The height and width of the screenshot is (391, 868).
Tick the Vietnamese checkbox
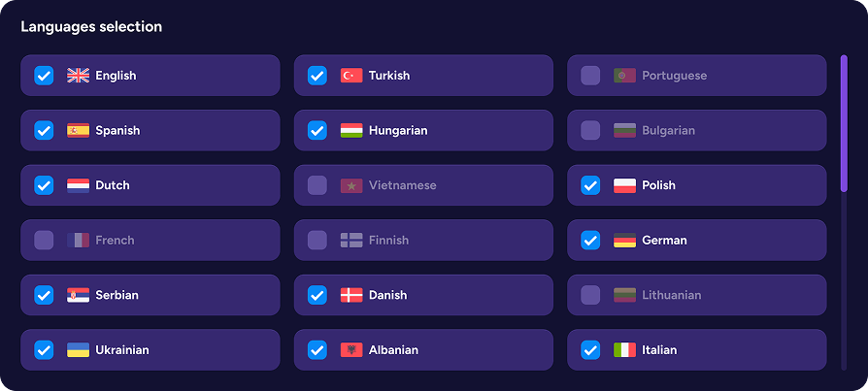[x=317, y=185]
